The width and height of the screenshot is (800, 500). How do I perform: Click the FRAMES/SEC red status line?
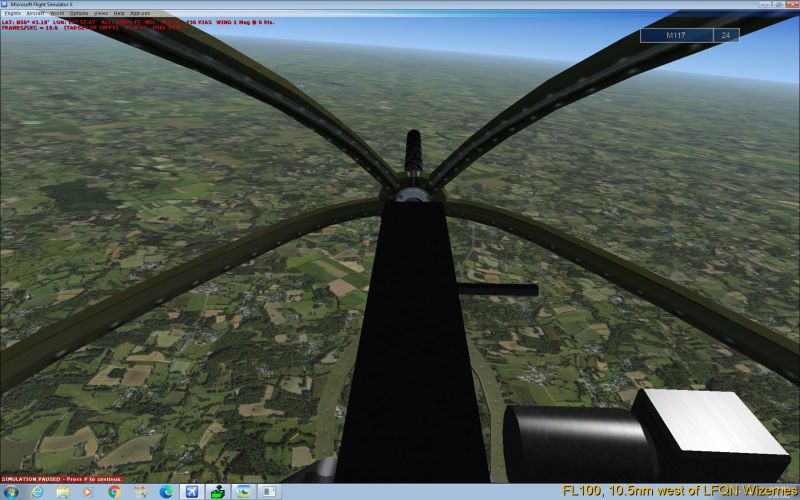click(91, 28)
